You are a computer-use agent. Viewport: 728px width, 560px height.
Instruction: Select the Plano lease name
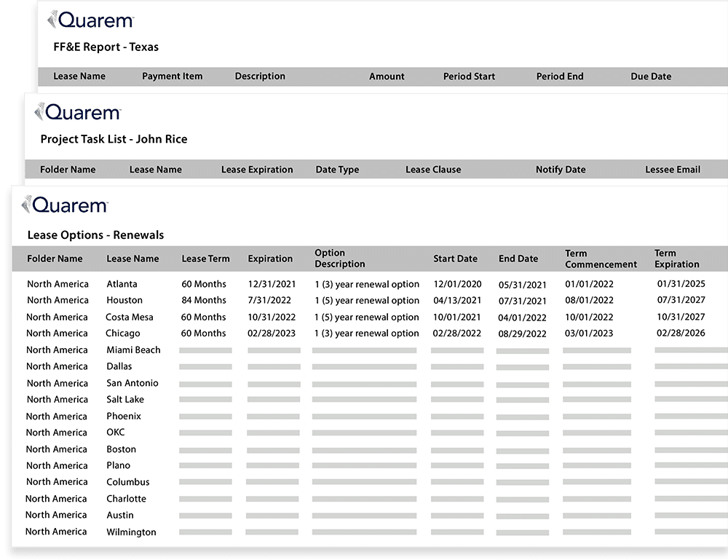[119, 465]
